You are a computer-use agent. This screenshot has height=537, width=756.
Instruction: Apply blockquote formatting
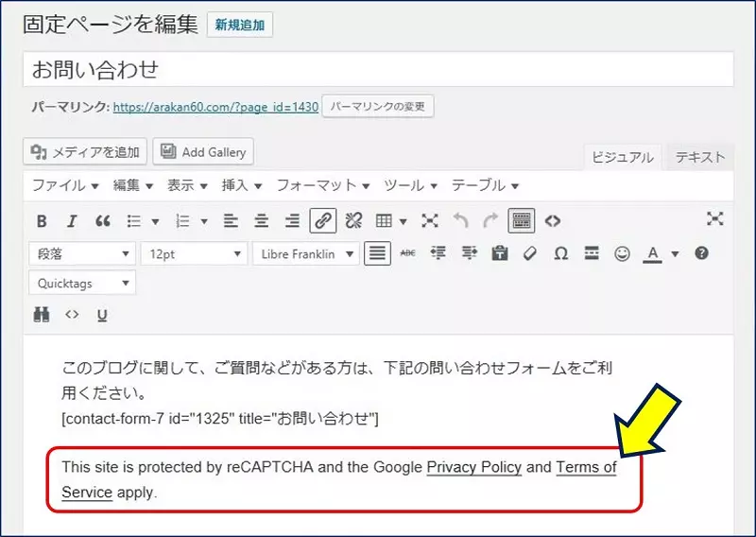103,221
